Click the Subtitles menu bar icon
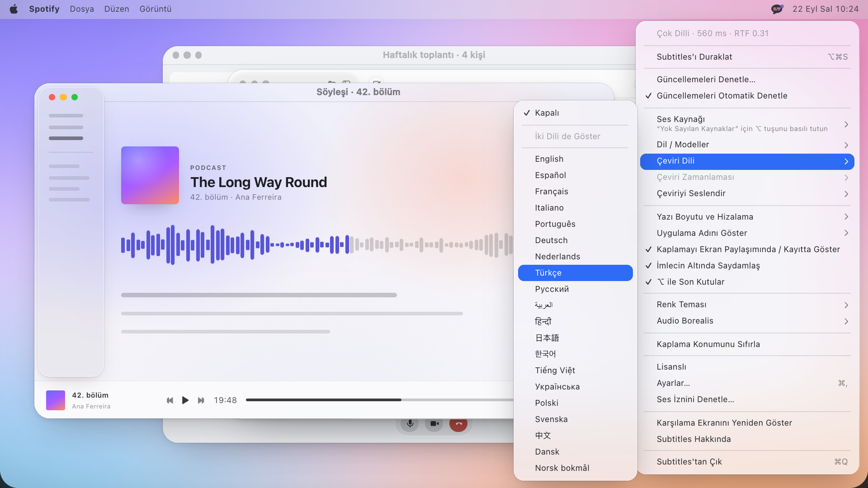This screenshot has width=868, height=488. pyautogui.click(x=777, y=9)
